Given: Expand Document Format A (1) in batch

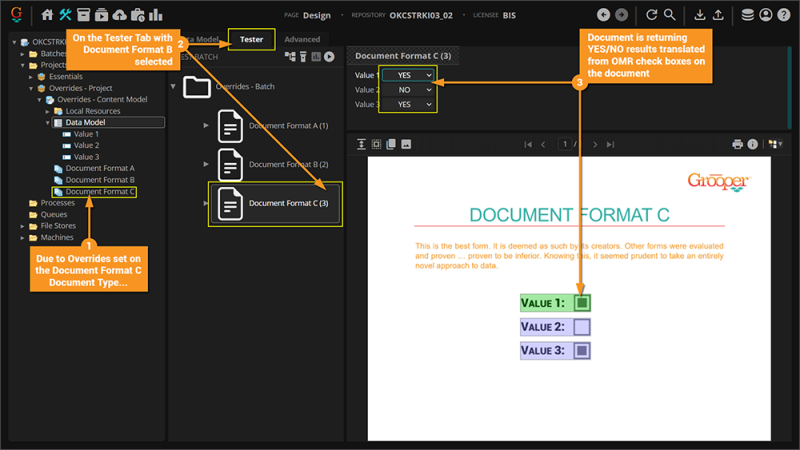Looking at the screenshot, I should 206,126.
